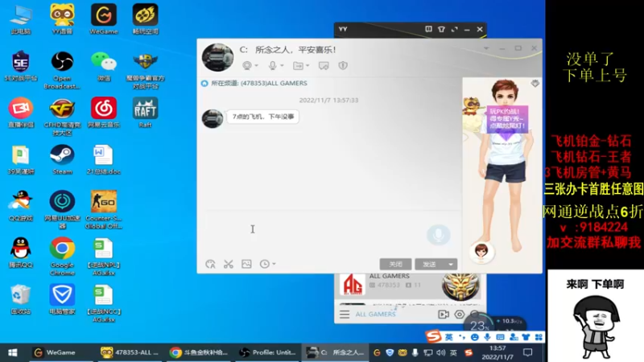Toggle the eye icon in YY bottom bar
The height and width of the screenshot is (362, 644).
click(459, 315)
